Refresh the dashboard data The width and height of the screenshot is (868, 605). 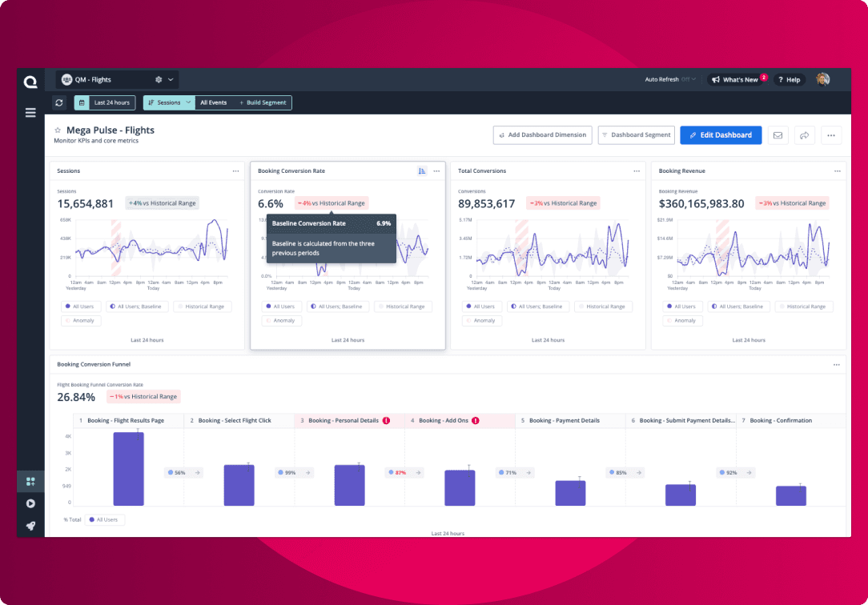click(x=58, y=102)
